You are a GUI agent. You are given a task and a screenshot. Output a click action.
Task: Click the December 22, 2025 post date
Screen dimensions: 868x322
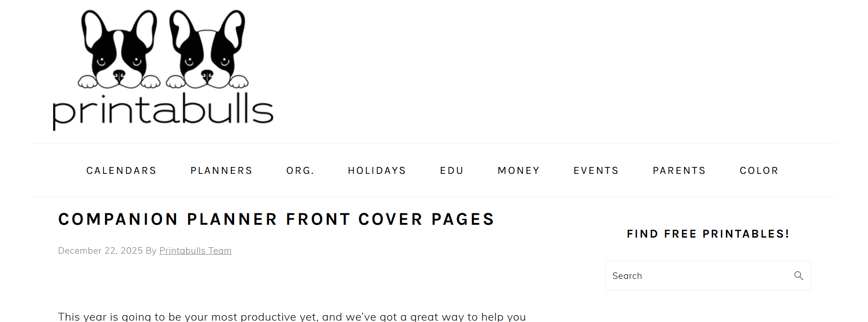click(100, 251)
